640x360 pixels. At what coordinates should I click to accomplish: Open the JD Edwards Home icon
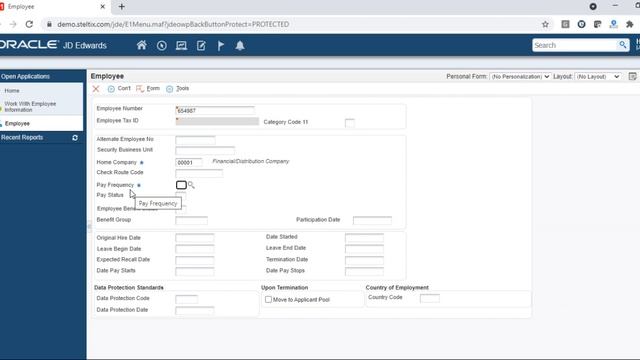tap(142, 45)
